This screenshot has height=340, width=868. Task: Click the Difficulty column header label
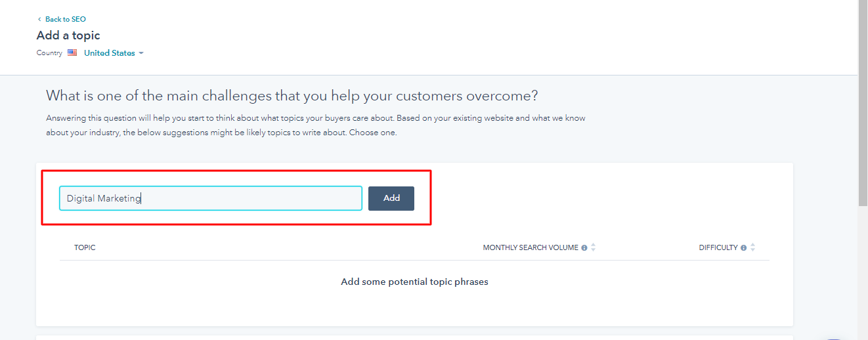click(718, 247)
